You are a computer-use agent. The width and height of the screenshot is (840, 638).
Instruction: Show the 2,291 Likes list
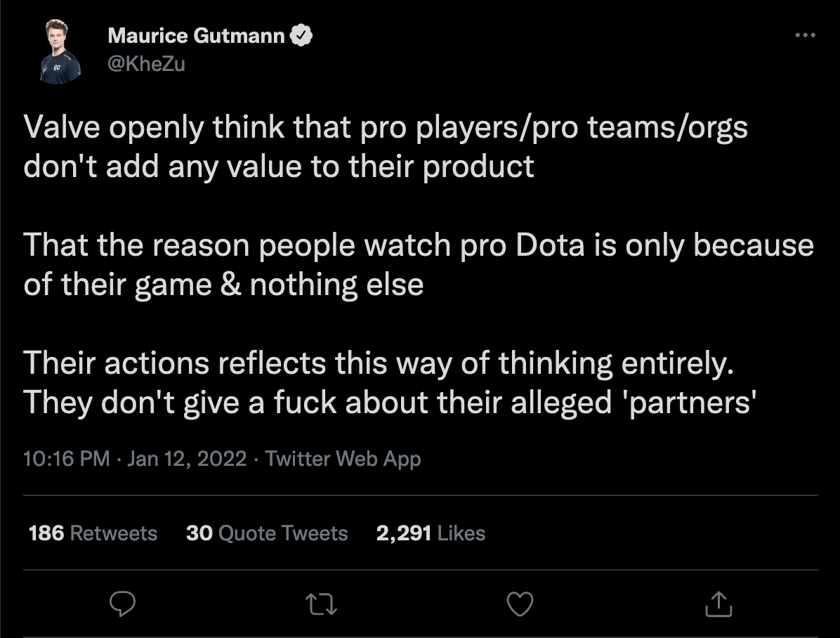pos(431,533)
